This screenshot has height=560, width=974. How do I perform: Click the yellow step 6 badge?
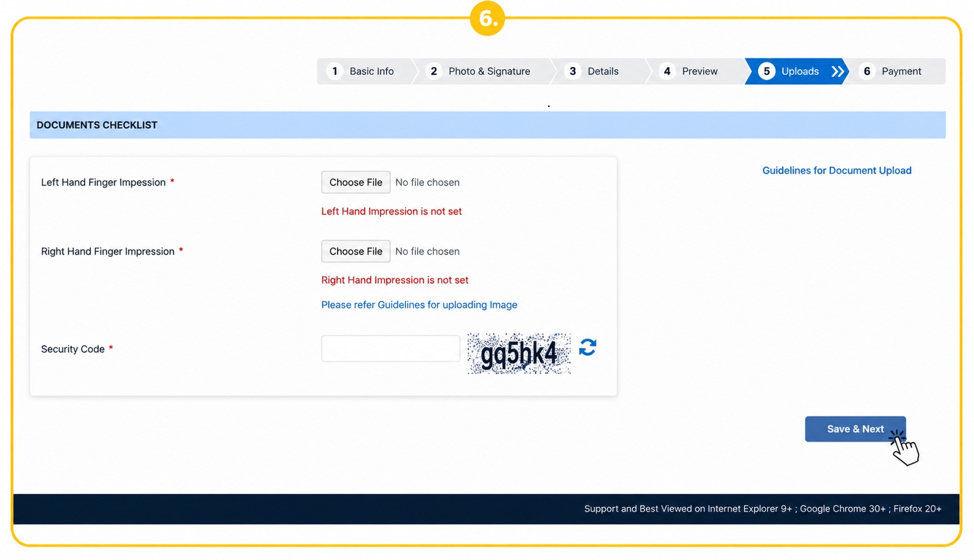[487, 18]
